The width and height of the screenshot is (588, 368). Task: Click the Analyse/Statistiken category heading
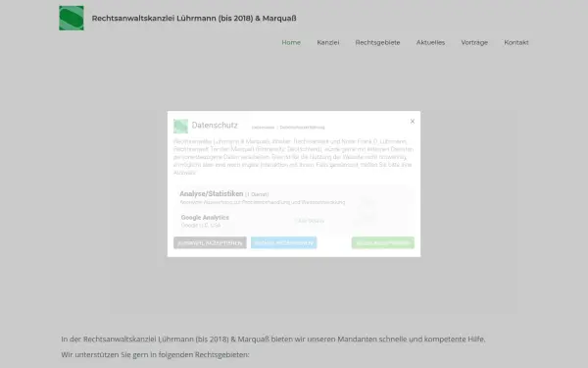[212, 193]
